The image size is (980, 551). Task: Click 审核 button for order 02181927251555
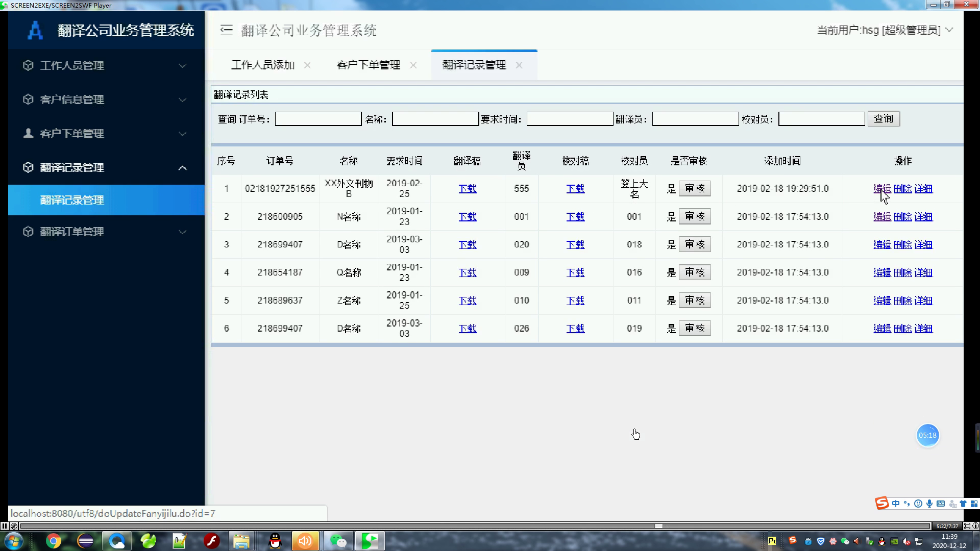click(x=695, y=189)
